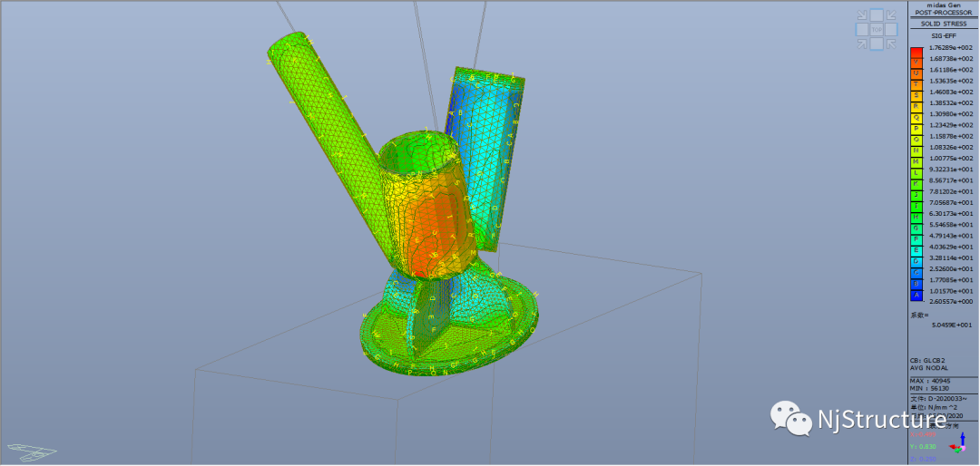Image resolution: width=980 pixels, height=466 pixels.
Task: Click the top-left diagonal arrow of view cube
Action: tap(862, 15)
